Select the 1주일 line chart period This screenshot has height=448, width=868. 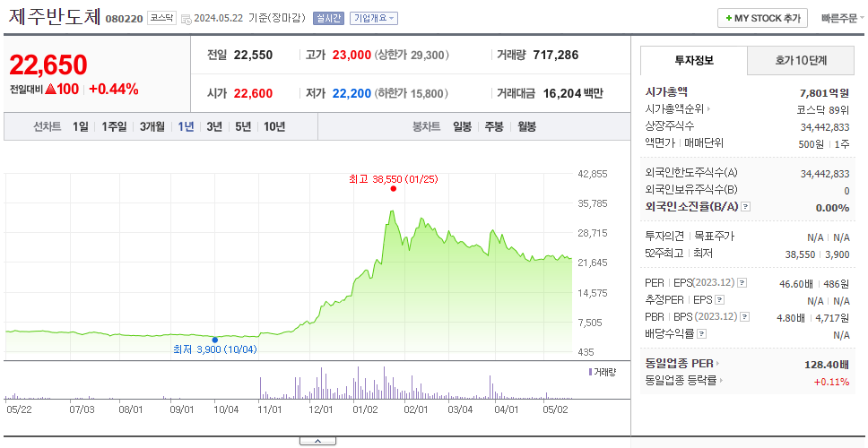[x=114, y=126]
